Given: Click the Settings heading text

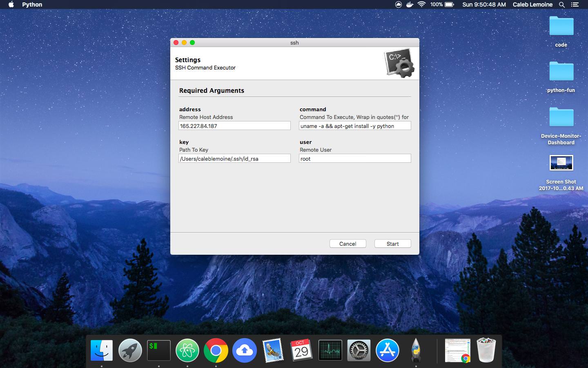Looking at the screenshot, I should (188, 60).
